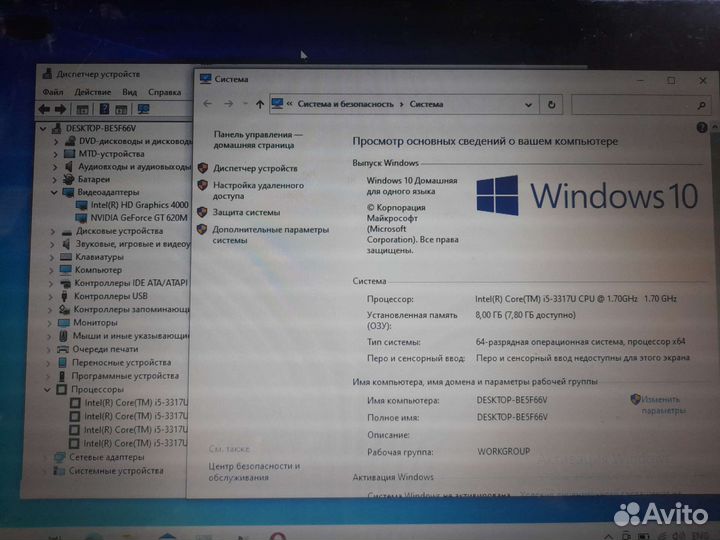Click the Back arrow in Система window
The height and width of the screenshot is (540, 720).
coord(208,104)
